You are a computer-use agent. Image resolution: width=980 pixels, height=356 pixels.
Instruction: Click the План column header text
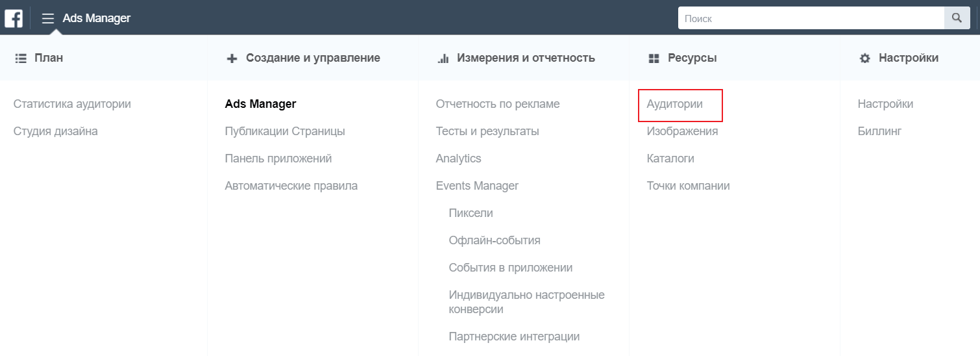tap(49, 58)
